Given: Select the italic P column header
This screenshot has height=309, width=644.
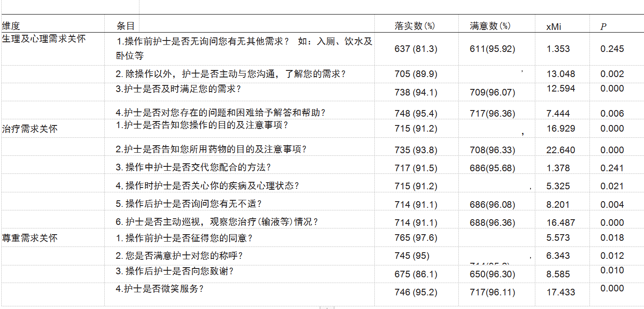Looking at the screenshot, I should (603, 27).
